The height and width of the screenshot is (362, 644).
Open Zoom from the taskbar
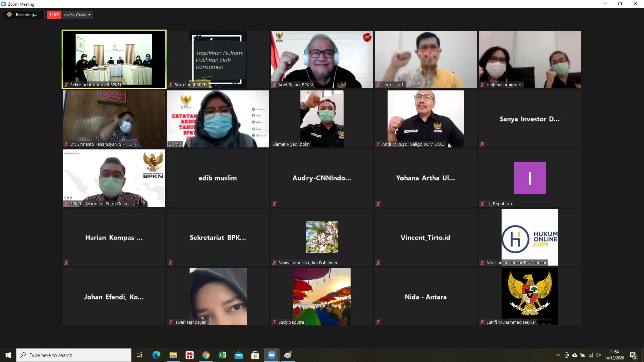(x=271, y=355)
